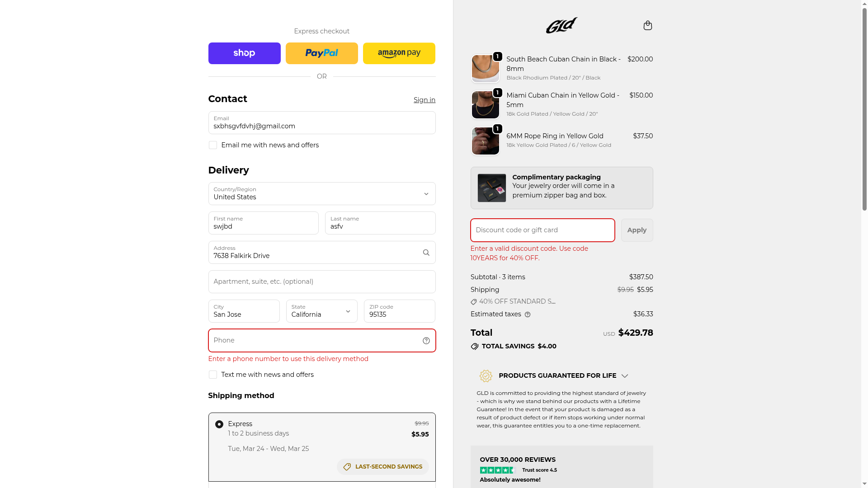Click the Apply discount button
This screenshot has height=488, width=868.
point(637,230)
